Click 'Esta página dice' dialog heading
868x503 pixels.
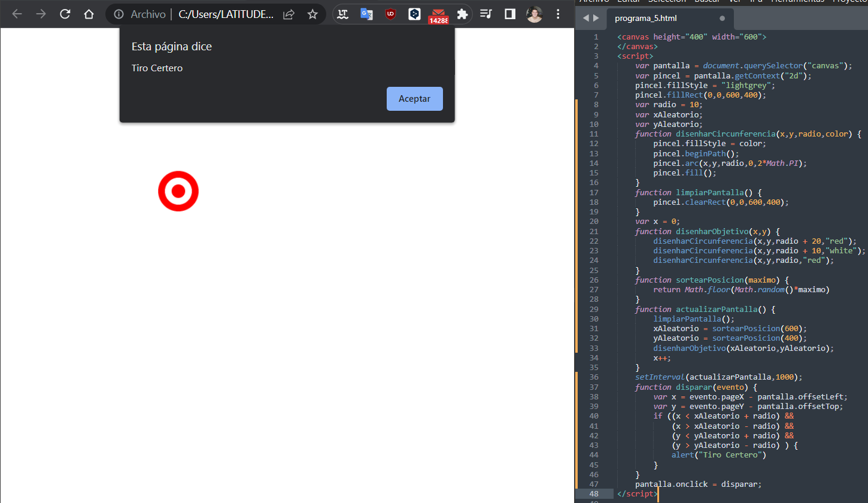(172, 47)
